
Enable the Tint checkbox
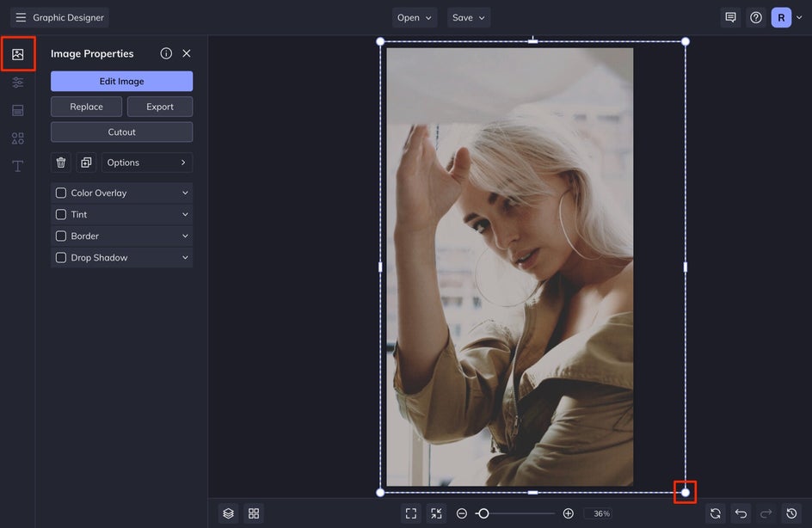coord(61,215)
